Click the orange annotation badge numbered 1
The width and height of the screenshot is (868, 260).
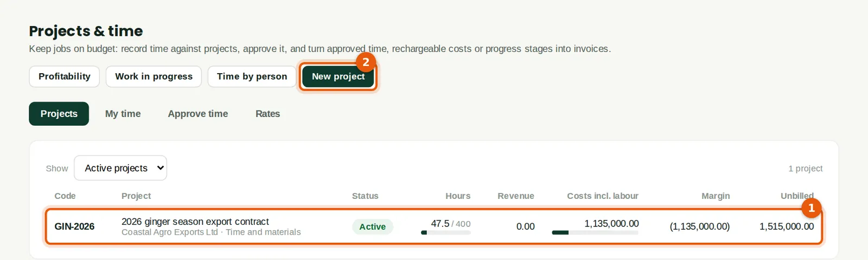812,207
